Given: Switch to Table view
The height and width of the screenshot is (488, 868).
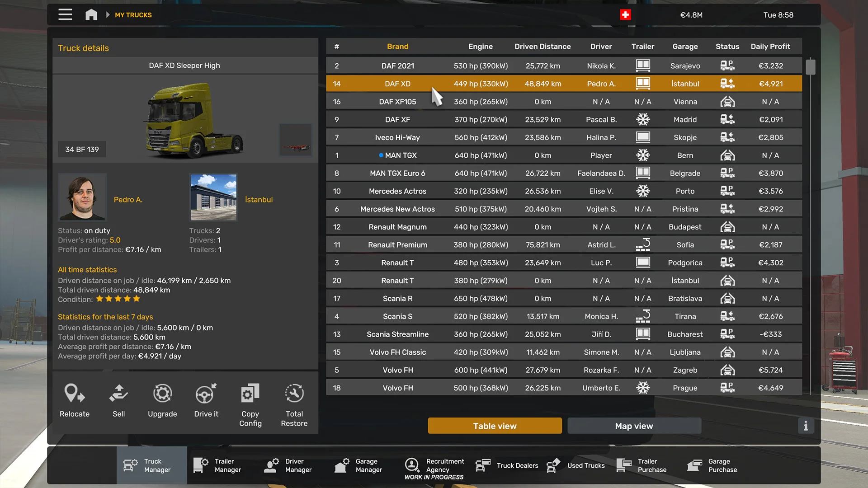Looking at the screenshot, I should tap(495, 426).
